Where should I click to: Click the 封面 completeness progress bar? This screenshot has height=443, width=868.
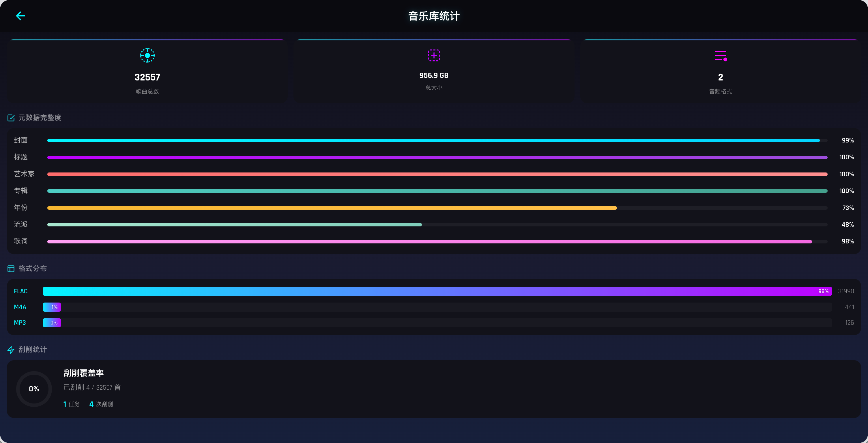(x=437, y=140)
